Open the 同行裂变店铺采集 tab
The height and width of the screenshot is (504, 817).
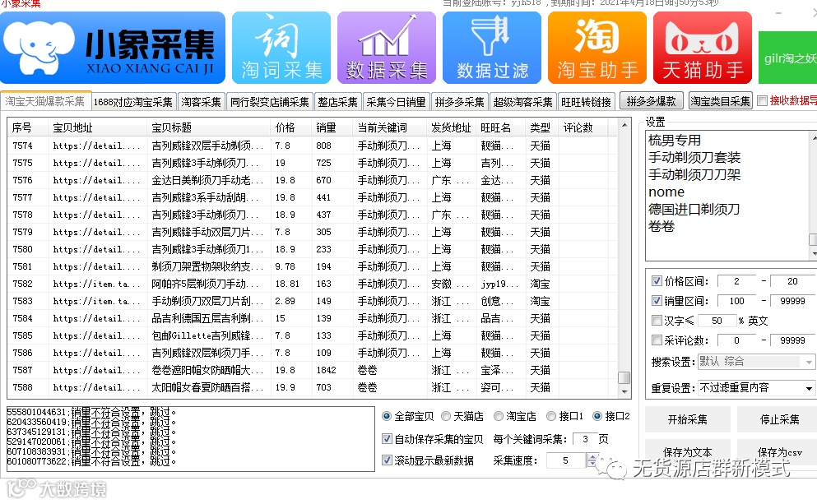click(269, 102)
